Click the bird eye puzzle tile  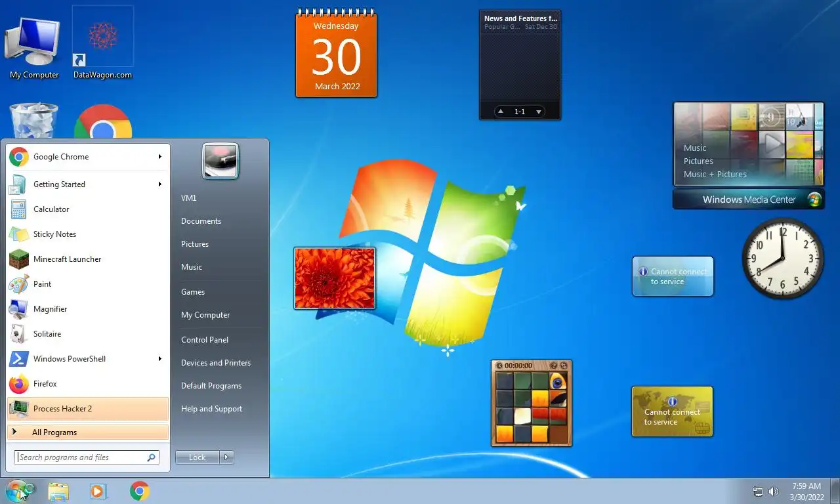click(x=558, y=381)
